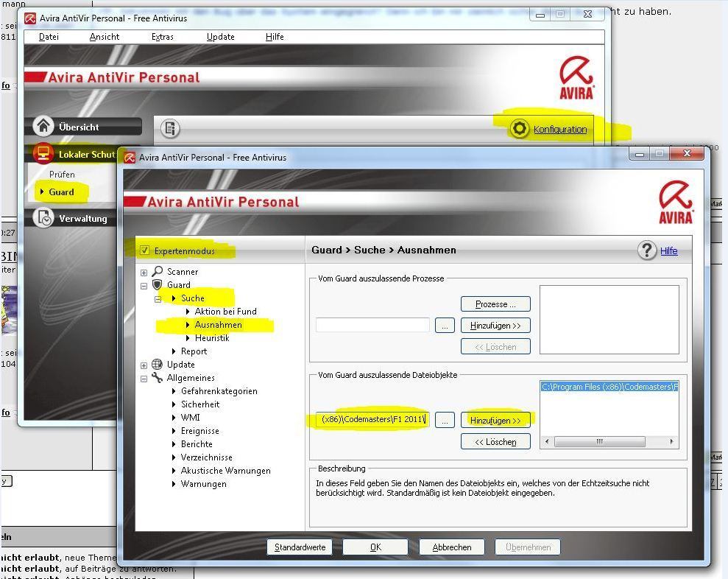Select WMI tree item
The image size is (728, 579).
coord(191,417)
